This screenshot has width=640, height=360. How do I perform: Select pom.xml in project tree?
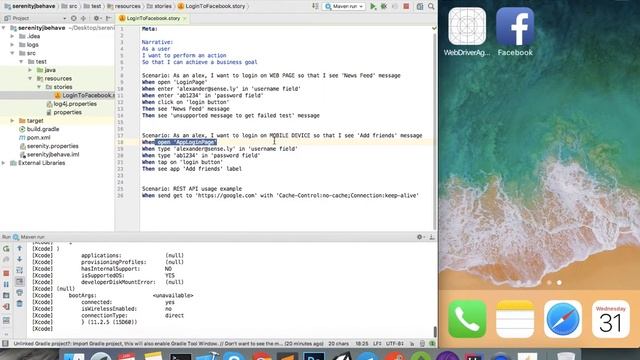(34, 138)
